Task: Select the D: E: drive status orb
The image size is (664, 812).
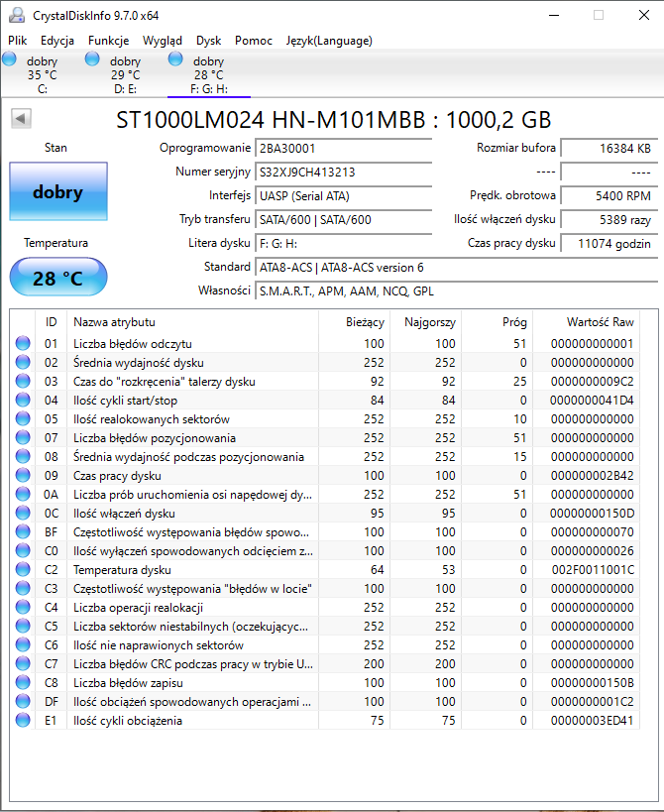Action: [93, 60]
